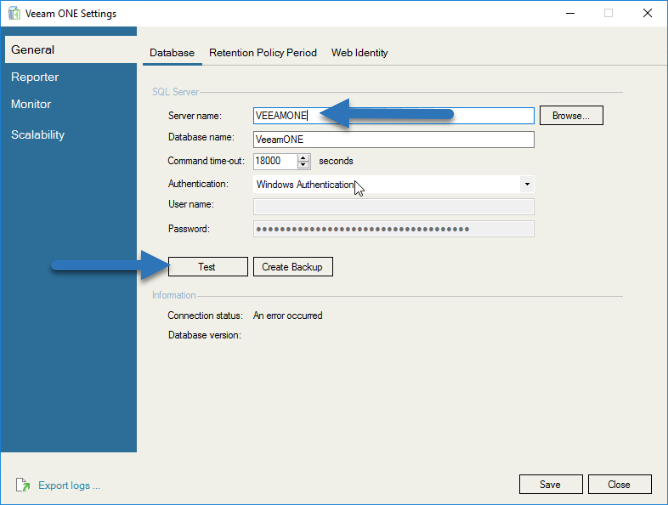The image size is (668, 505).
Task: Test the database connection
Action: [x=207, y=267]
